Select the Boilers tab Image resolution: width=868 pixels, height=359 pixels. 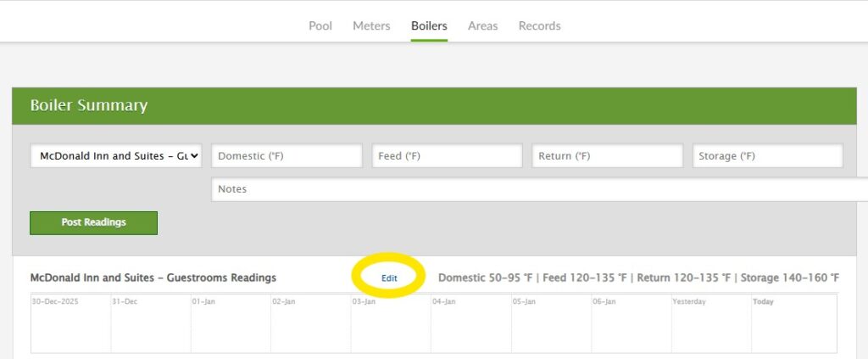429,25
